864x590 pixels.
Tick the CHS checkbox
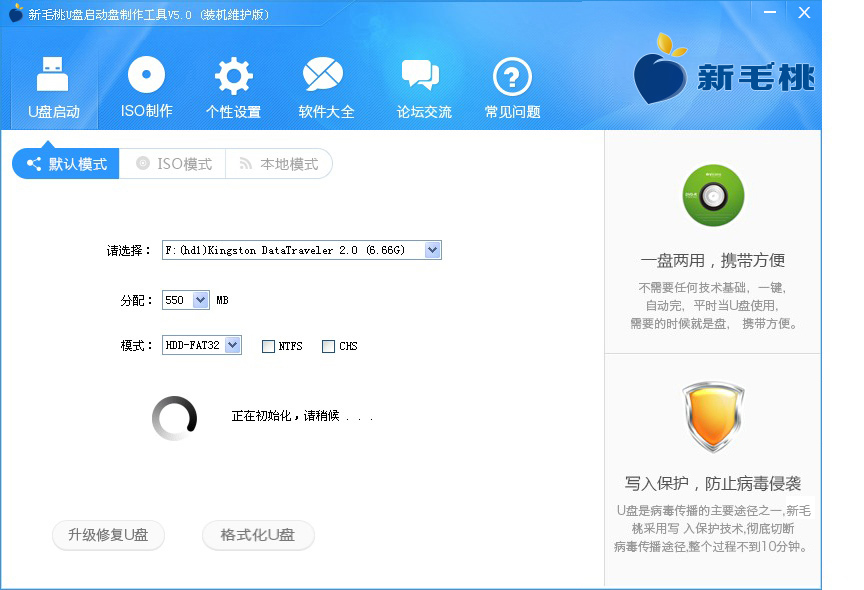(x=328, y=347)
